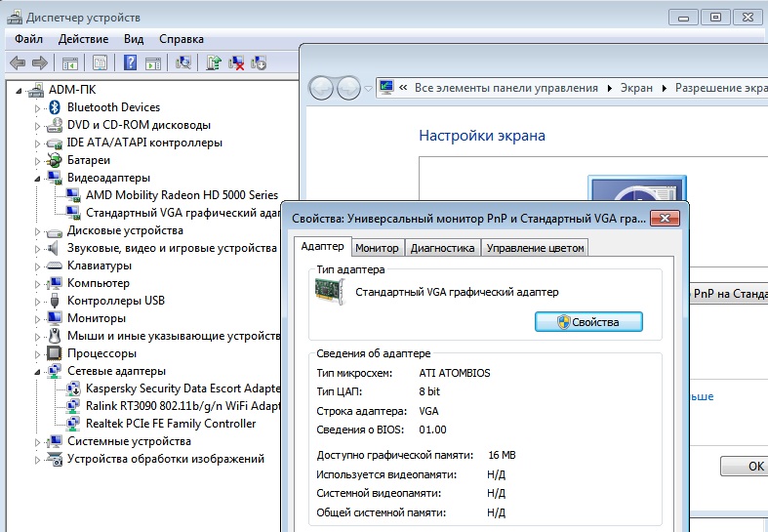Viewport: 768px width, 532px height.
Task: Open the Вид menu
Action: [x=134, y=39]
